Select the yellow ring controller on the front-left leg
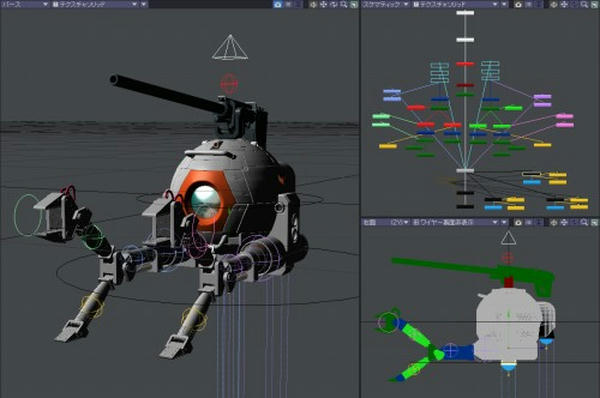The image size is (600, 398). 92,307
